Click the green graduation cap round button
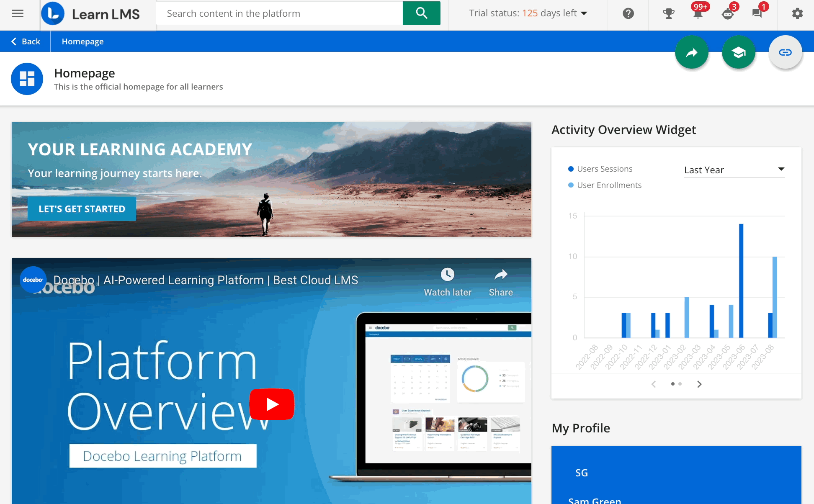Viewport: 814px width, 504px height. point(739,52)
